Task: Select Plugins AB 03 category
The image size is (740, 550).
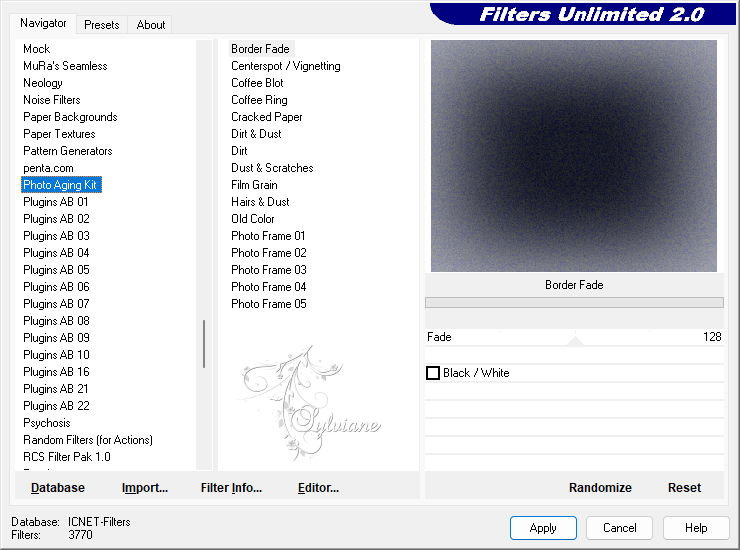Action: [x=56, y=236]
